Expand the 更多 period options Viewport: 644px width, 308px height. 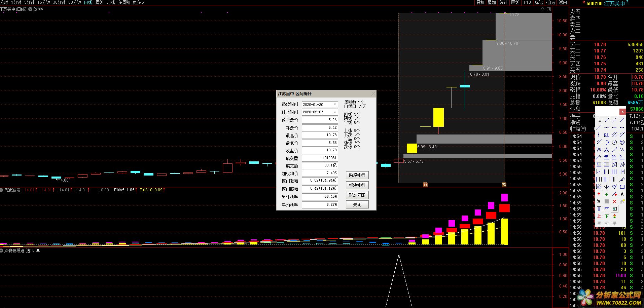click(x=138, y=2)
